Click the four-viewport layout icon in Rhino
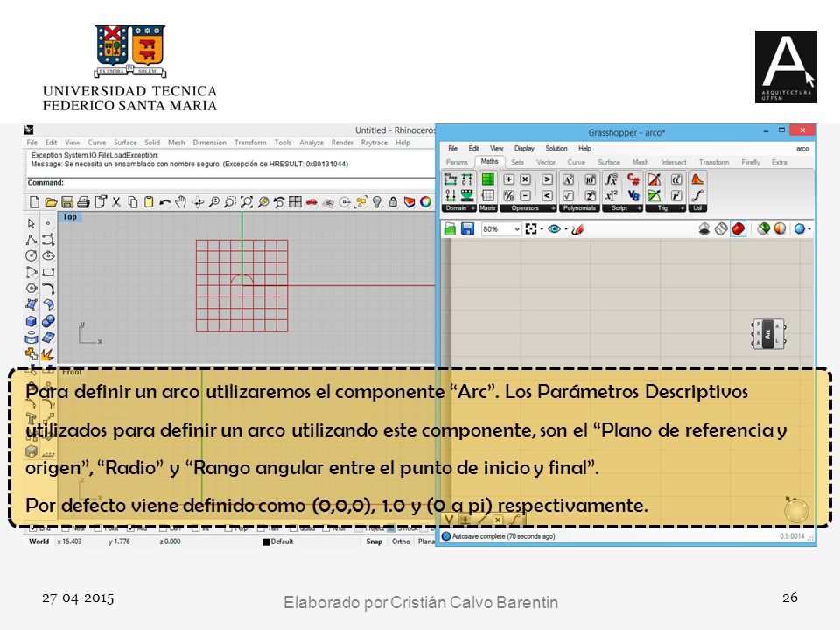The image size is (840, 630). click(x=295, y=202)
